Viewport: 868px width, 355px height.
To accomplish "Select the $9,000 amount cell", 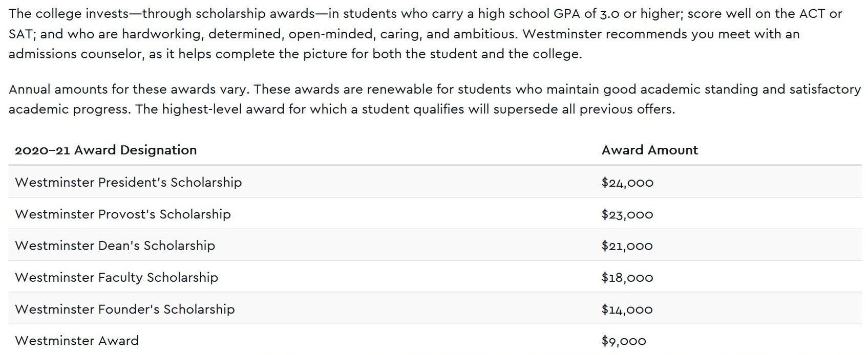I will tap(624, 341).
